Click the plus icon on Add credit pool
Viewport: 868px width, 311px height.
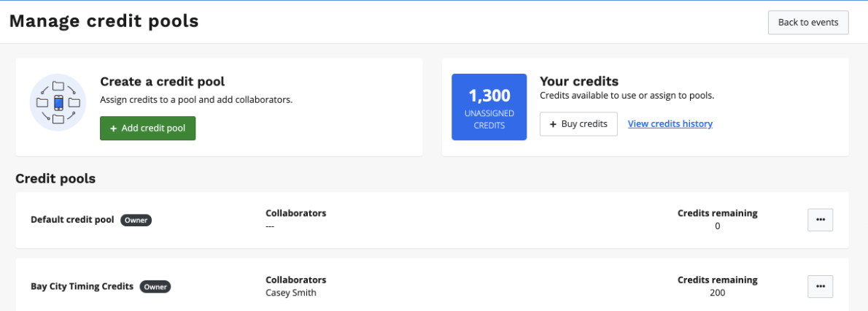point(113,128)
